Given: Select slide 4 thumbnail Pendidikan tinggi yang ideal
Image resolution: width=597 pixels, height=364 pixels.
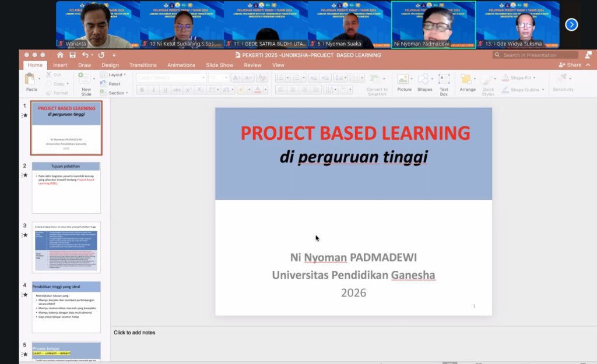Looking at the screenshot, I should [66, 307].
